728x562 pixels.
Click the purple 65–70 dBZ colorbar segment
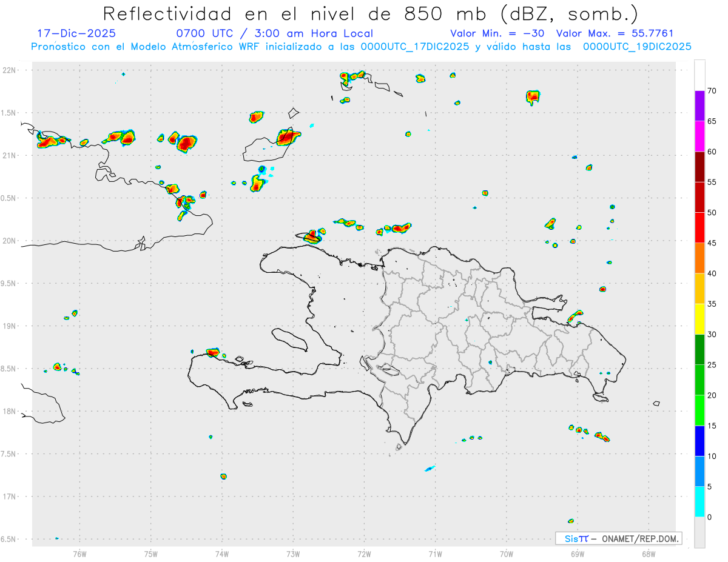pyautogui.click(x=699, y=106)
